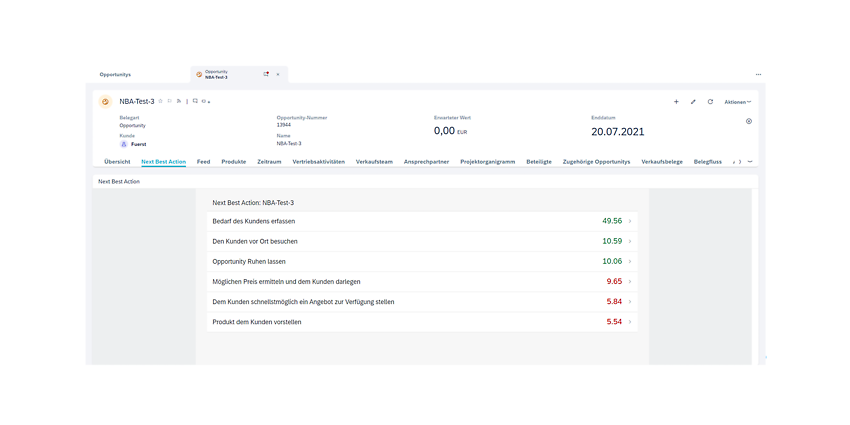This screenshot has height=425, width=850.
Task: Mark NBA-Test-3 as favorite with the star
Action: (x=160, y=101)
